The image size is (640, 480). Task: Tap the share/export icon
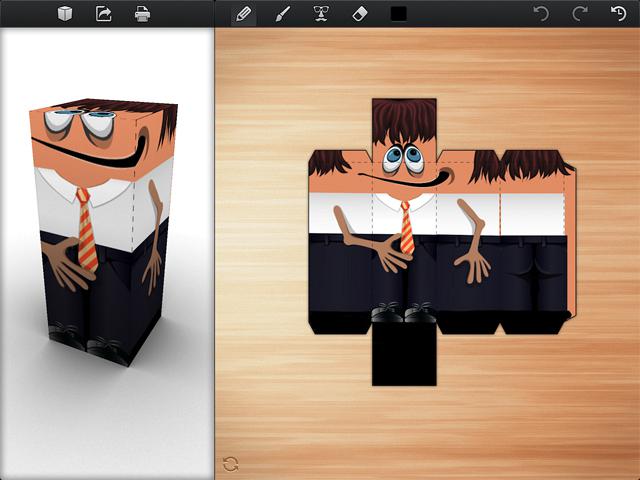tap(104, 14)
